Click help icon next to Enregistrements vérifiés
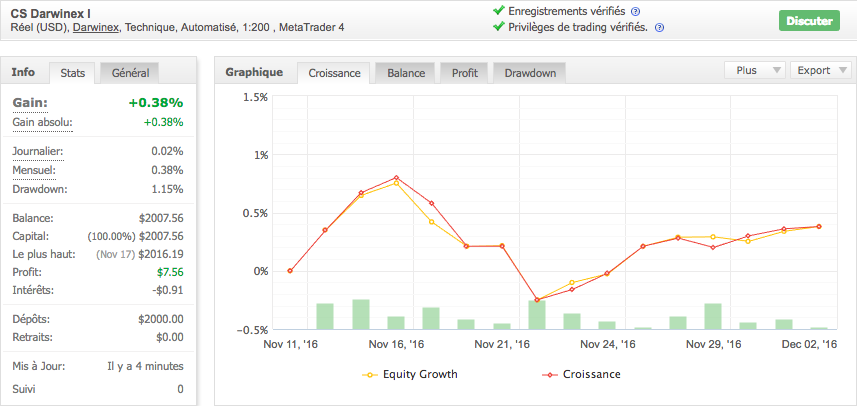Screen dimensions: 857x406 636,11
